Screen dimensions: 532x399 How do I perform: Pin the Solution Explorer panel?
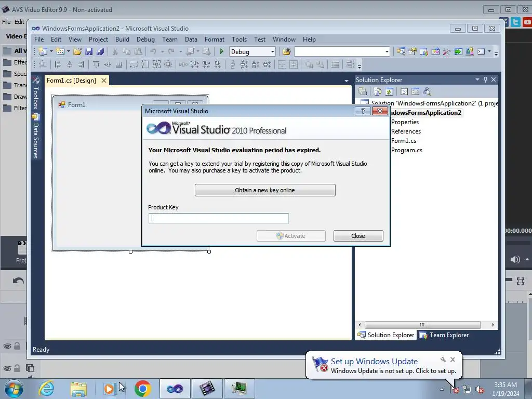[x=485, y=79]
